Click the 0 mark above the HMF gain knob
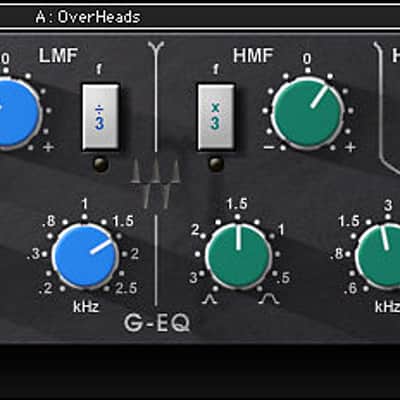 [307, 59]
